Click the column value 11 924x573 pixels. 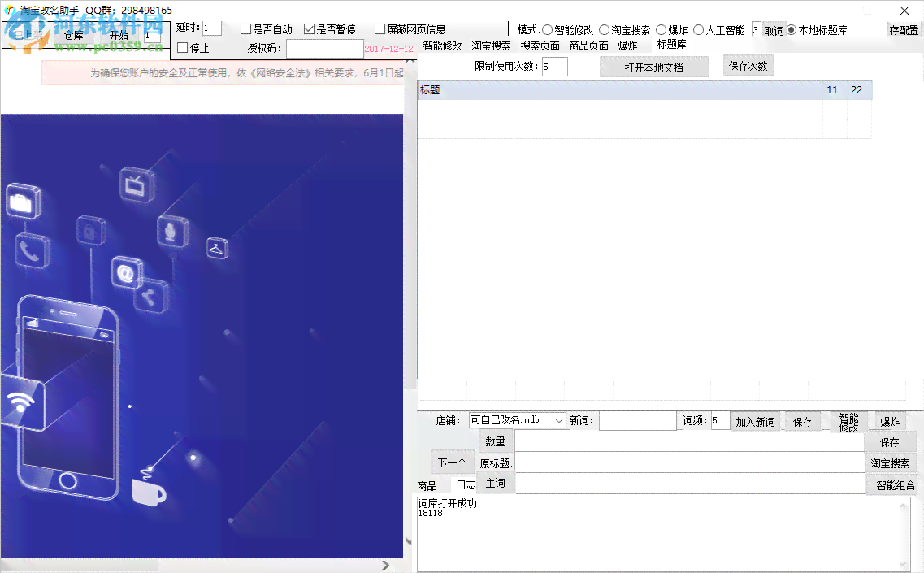pos(832,90)
